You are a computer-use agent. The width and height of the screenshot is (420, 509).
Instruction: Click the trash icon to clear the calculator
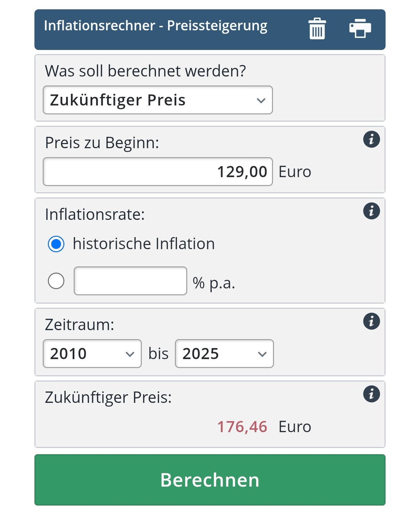coord(317,29)
